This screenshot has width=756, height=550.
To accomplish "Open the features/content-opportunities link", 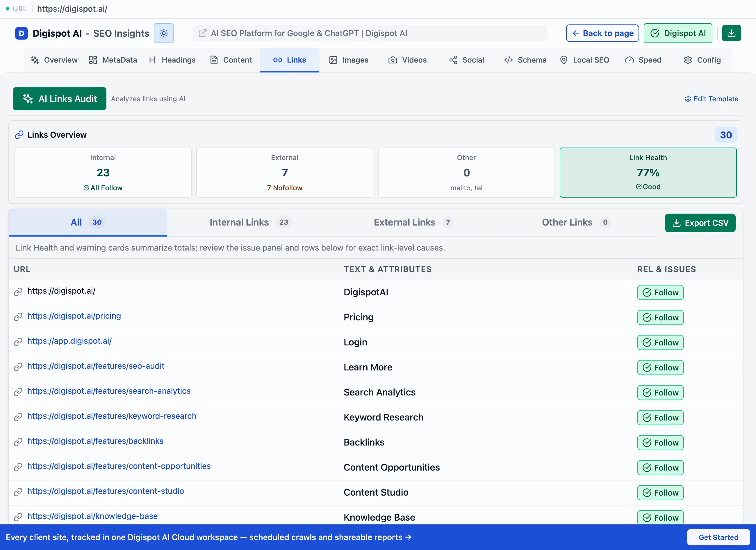I will tap(119, 466).
